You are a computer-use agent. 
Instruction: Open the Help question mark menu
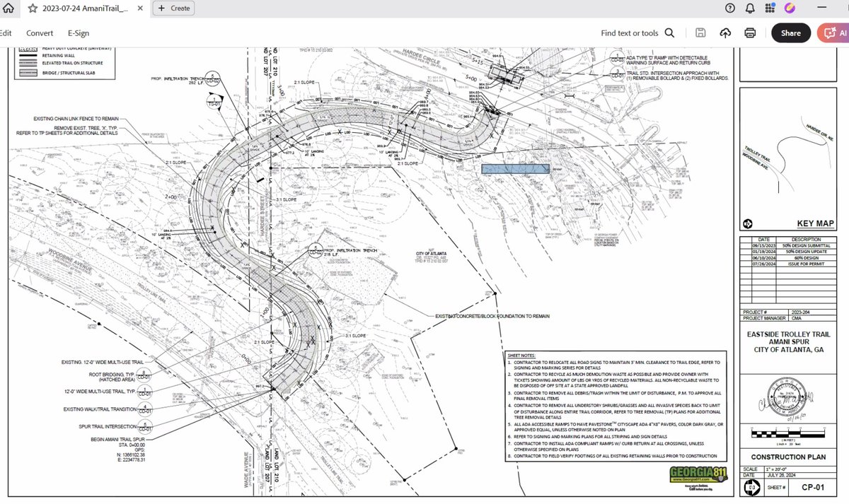coord(730,8)
